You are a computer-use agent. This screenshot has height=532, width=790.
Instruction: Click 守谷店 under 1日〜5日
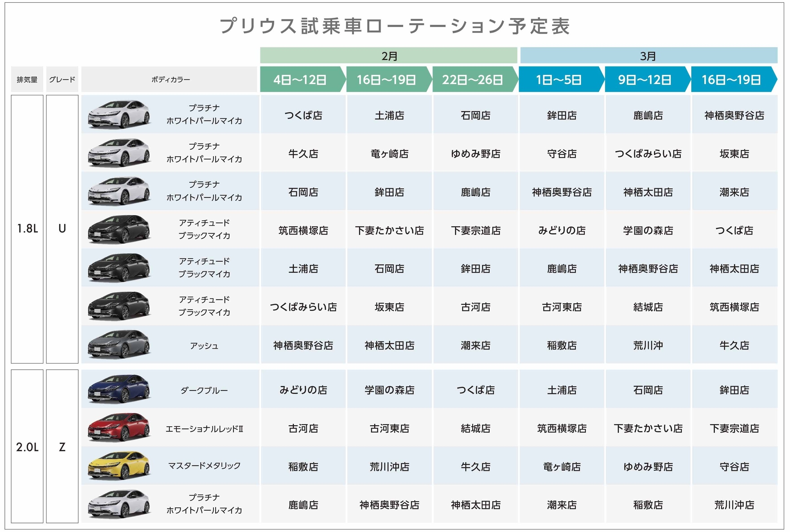[562, 154]
